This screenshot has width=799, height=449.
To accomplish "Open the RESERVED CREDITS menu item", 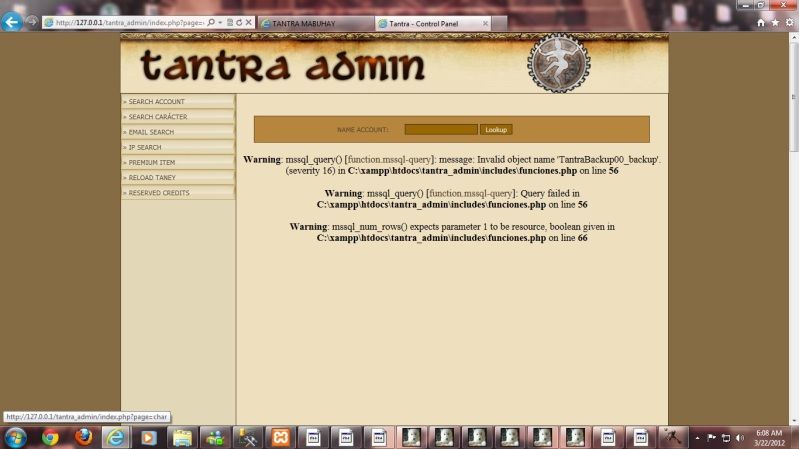I will coord(178,193).
